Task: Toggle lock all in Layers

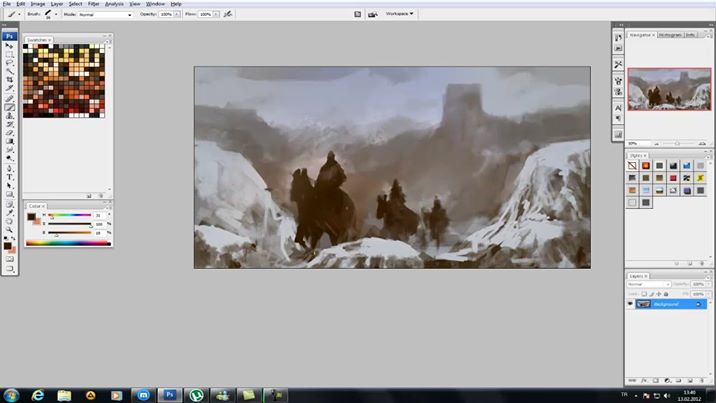Action: [x=666, y=294]
